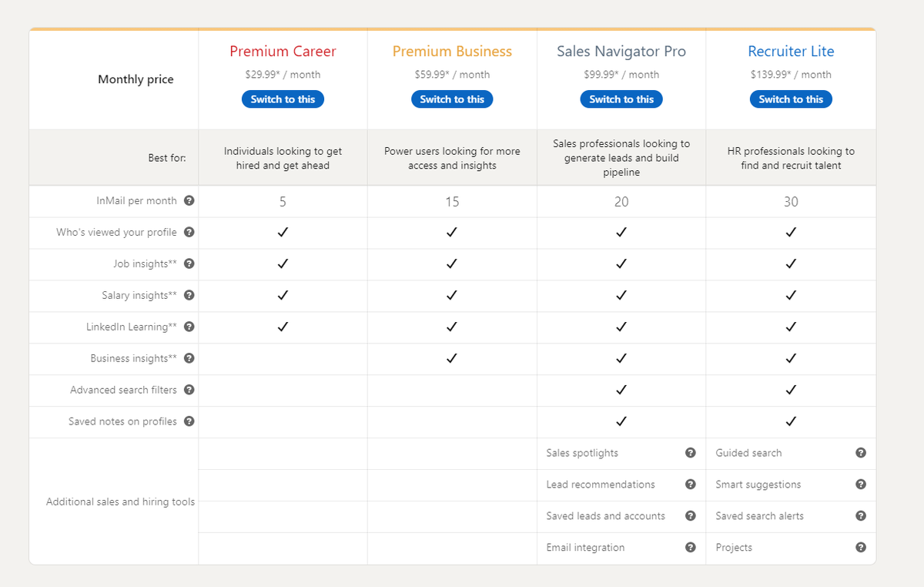Click InMail value 20 for Sales Navigator Pro
Image resolution: width=924 pixels, height=587 pixels.
(621, 202)
